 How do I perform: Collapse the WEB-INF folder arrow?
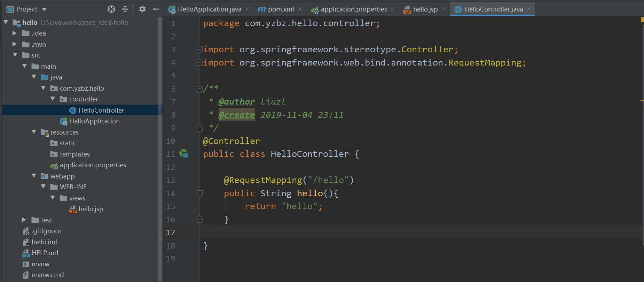[43, 186]
